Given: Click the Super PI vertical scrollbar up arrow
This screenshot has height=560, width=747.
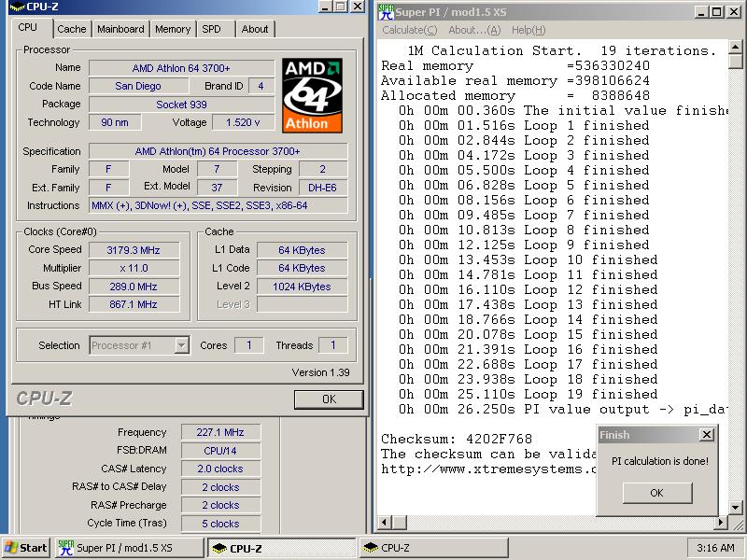Looking at the screenshot, I should [x=735, y=47].
